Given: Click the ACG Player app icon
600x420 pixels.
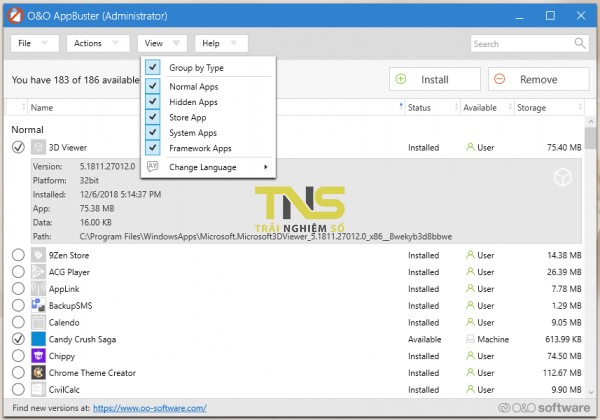Looking at the screenshot, I should point(38,272).
